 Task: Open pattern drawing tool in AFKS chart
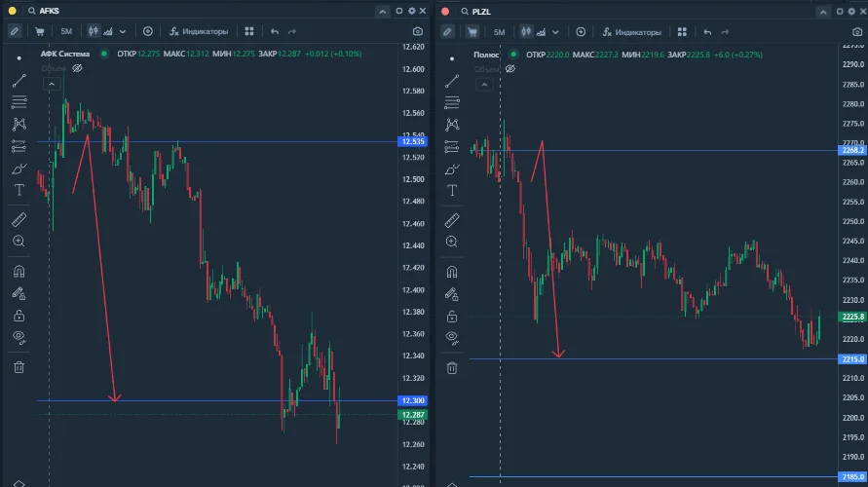[x=19, y=124]
